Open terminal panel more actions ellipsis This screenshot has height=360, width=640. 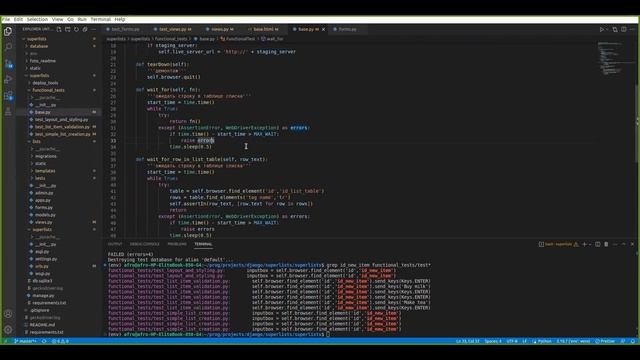point(615,244)
